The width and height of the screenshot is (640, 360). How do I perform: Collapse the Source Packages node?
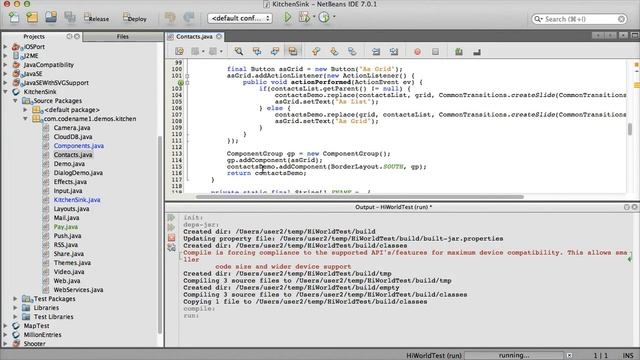click(x=15, y=101)
